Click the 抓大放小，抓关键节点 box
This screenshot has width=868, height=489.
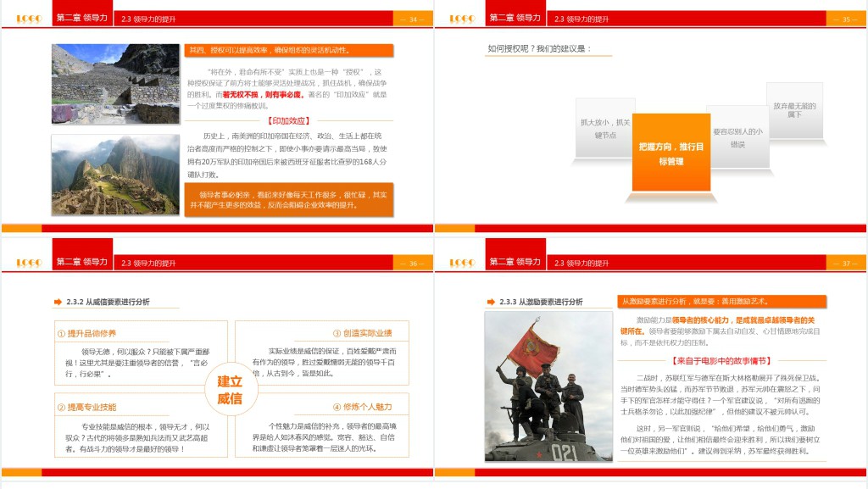(x=604, y=129)
